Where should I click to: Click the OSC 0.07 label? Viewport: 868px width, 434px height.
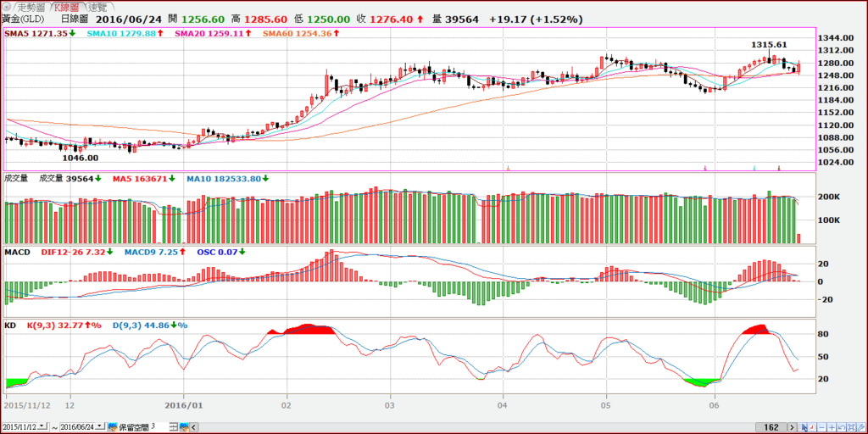[x=218, y=252]
